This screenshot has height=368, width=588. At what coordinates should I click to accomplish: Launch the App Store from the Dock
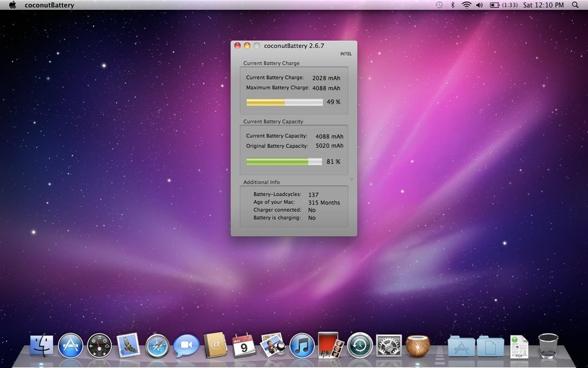(71, 346)
